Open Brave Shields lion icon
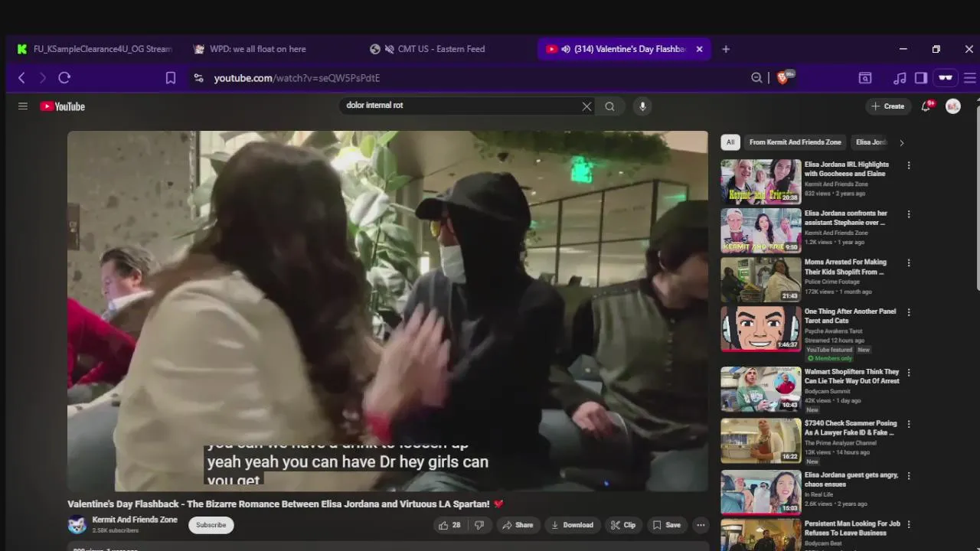Screen dimensions: 980x551 click(x=782, y=77)
